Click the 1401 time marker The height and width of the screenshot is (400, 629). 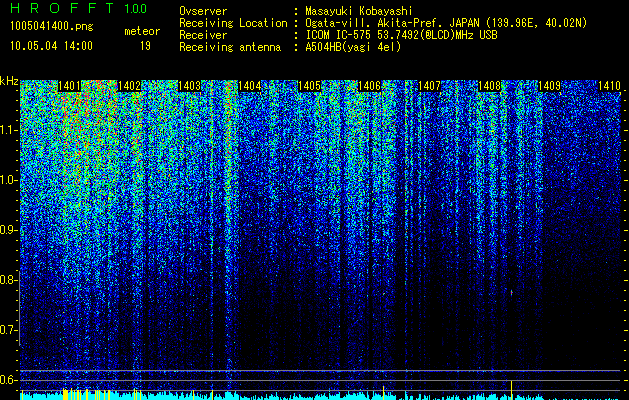pos(69,86)
